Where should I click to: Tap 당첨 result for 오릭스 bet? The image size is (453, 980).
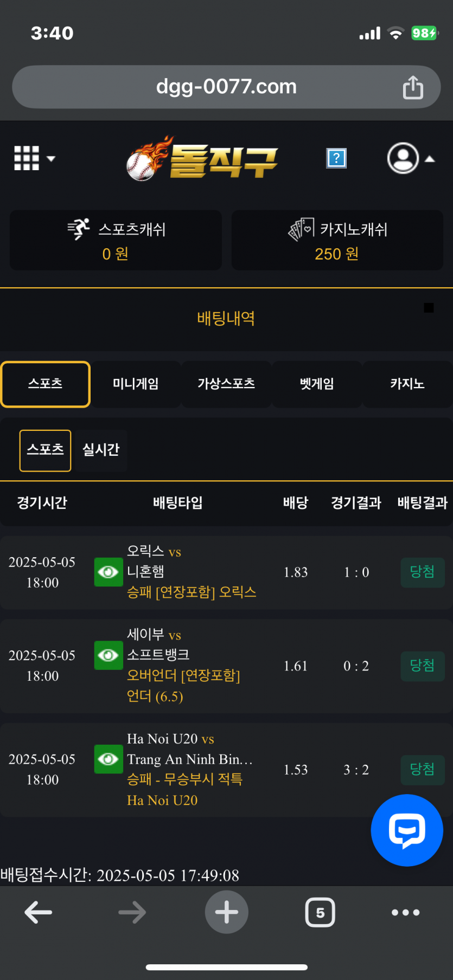tap(423, 572)
